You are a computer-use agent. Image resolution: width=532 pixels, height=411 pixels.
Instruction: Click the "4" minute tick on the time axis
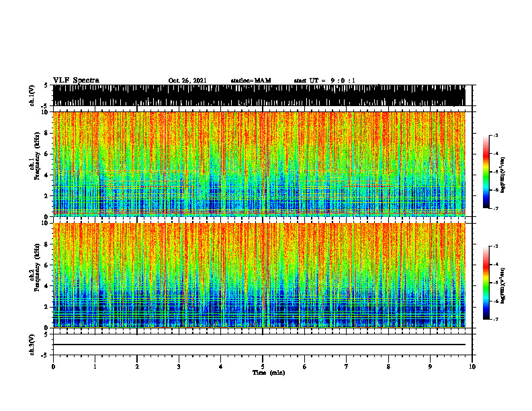pos(221,367)
